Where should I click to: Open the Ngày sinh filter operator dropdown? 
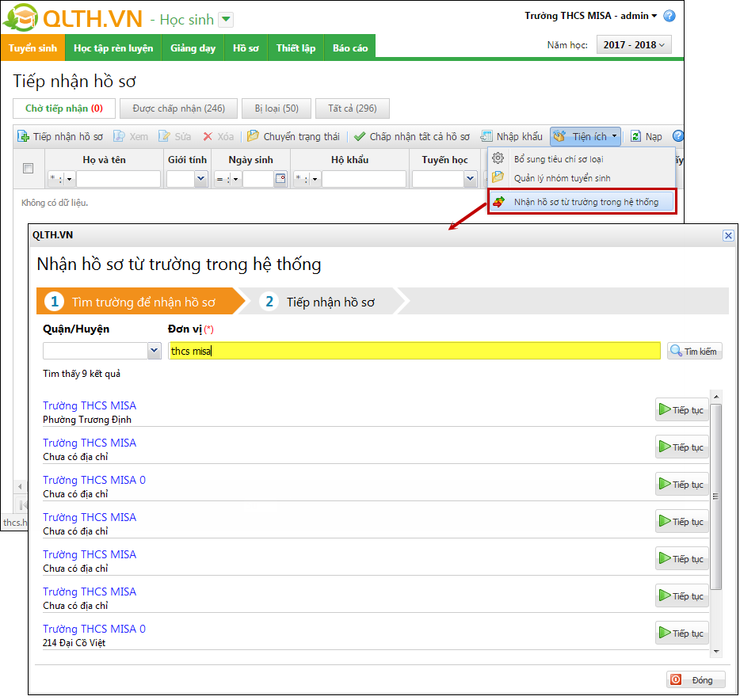pyautogui.click(x=235, y=179)
